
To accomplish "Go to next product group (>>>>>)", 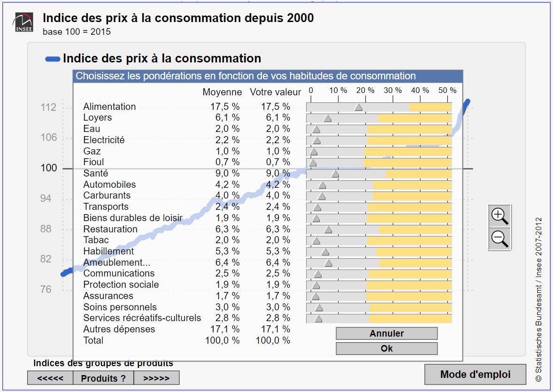I will (156, 378).
